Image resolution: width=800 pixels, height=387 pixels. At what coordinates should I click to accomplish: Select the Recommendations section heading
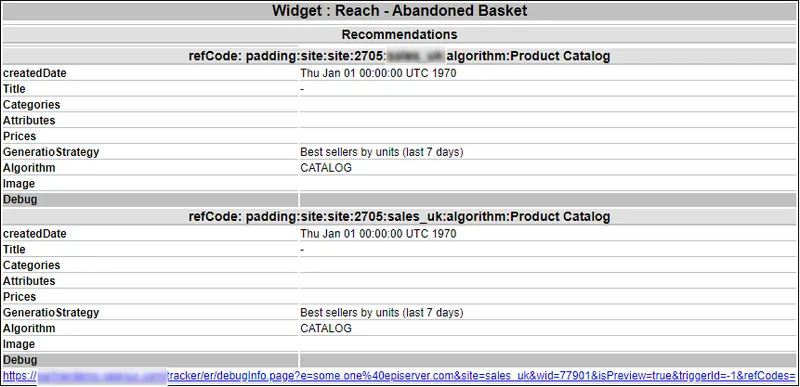point(399,35)
